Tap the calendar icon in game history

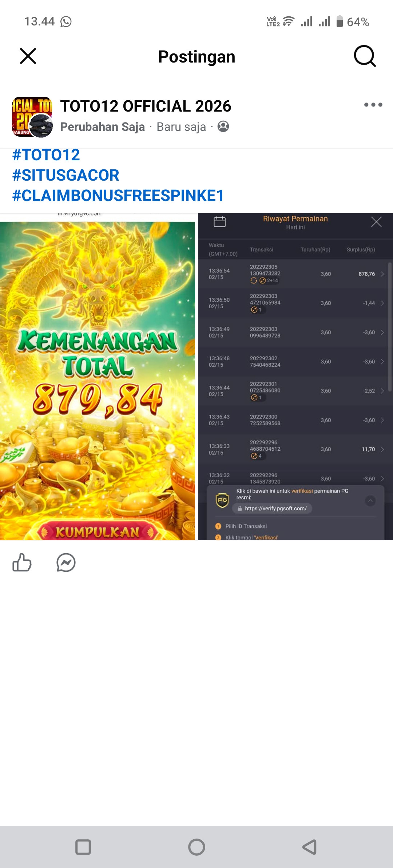[219, 222]
